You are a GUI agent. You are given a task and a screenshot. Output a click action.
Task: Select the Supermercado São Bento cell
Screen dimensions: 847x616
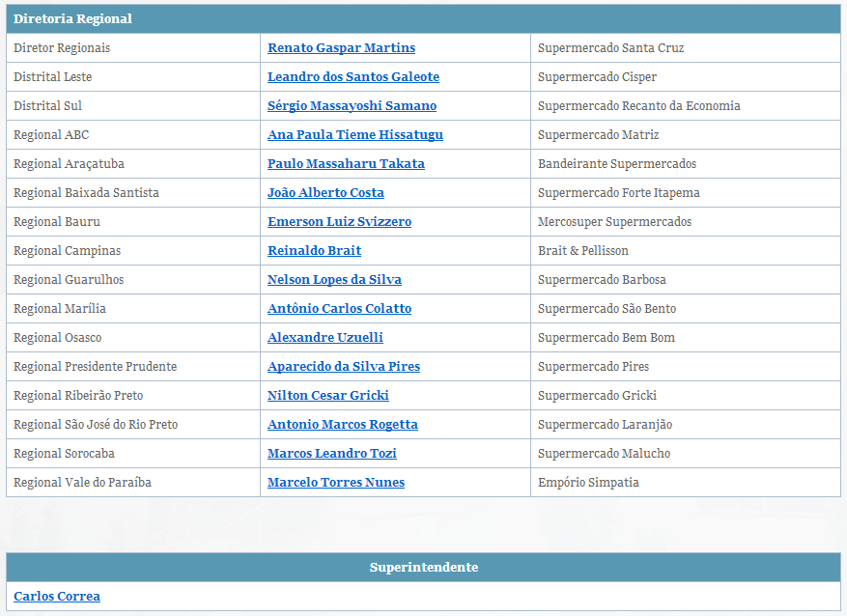coord(686,309)
